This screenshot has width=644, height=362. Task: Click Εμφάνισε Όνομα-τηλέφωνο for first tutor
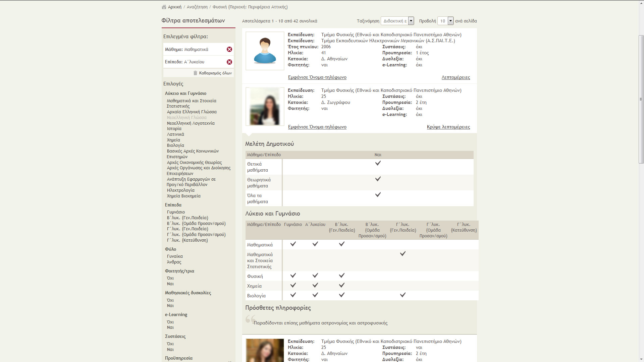coord(317,77)
